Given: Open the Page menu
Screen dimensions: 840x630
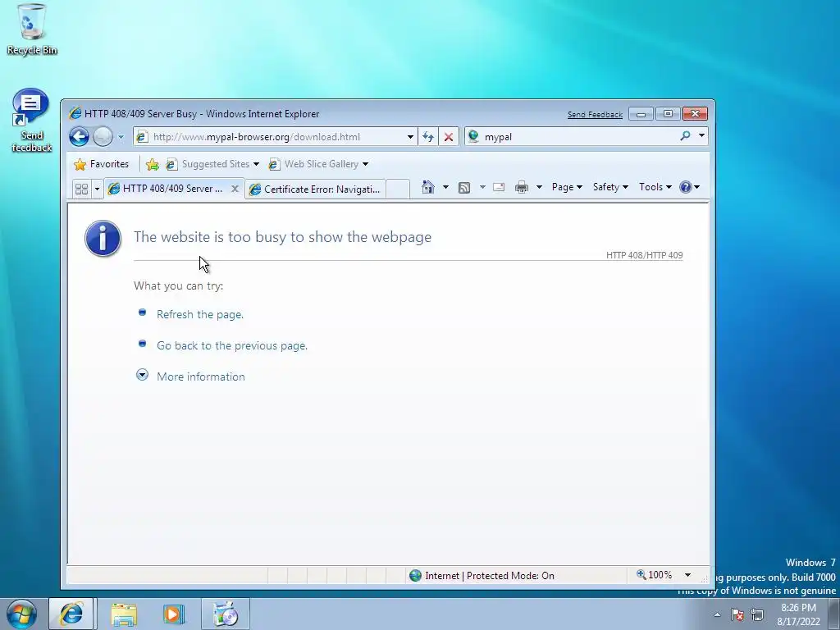Looking at the screenshot, I should [567, 187].
